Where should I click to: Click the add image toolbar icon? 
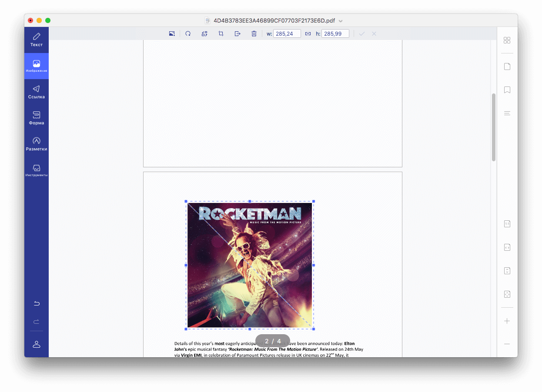(172, 33)
